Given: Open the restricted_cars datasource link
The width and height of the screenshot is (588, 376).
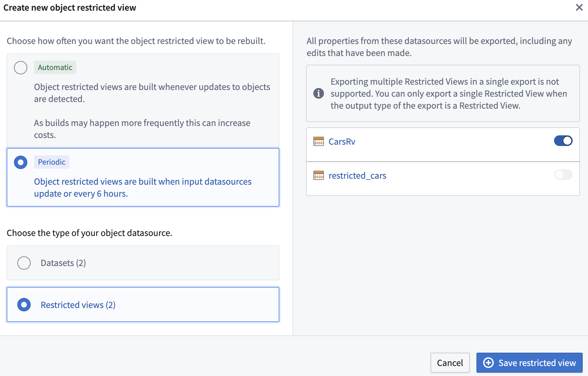Looking at the screenshot, I should (x=357, y=176).
